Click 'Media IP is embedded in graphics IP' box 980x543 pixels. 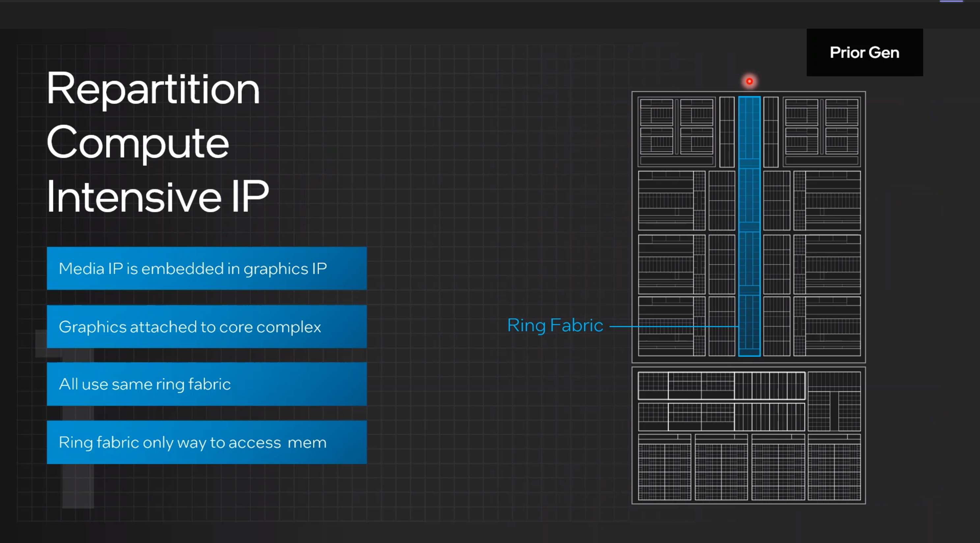tap(207, 268)
